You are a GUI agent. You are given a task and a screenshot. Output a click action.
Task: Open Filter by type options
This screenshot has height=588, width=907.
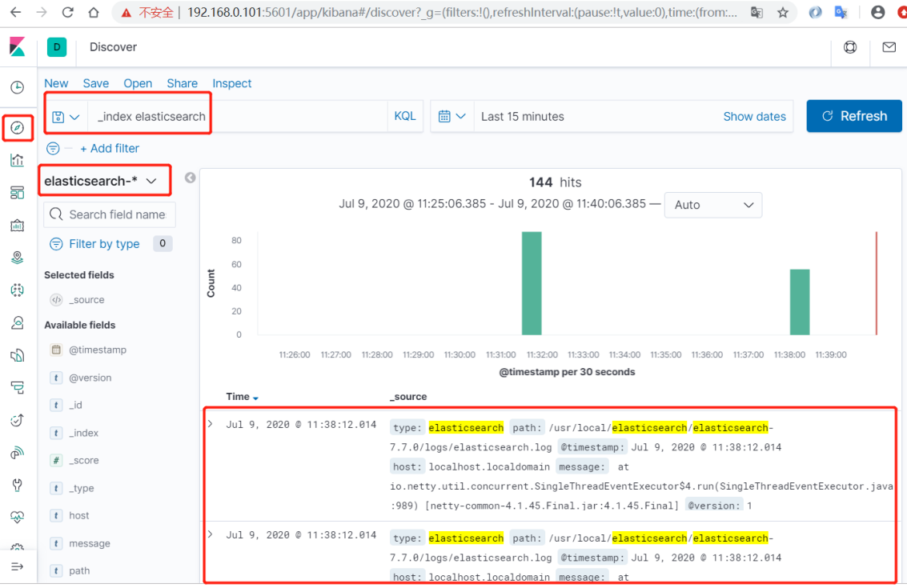point(104,244)
